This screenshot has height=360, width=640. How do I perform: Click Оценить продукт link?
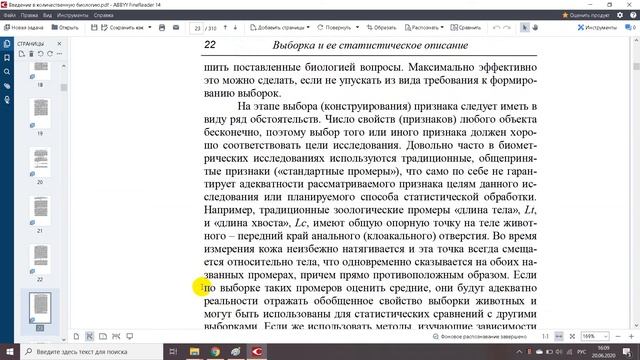(586, 15)
